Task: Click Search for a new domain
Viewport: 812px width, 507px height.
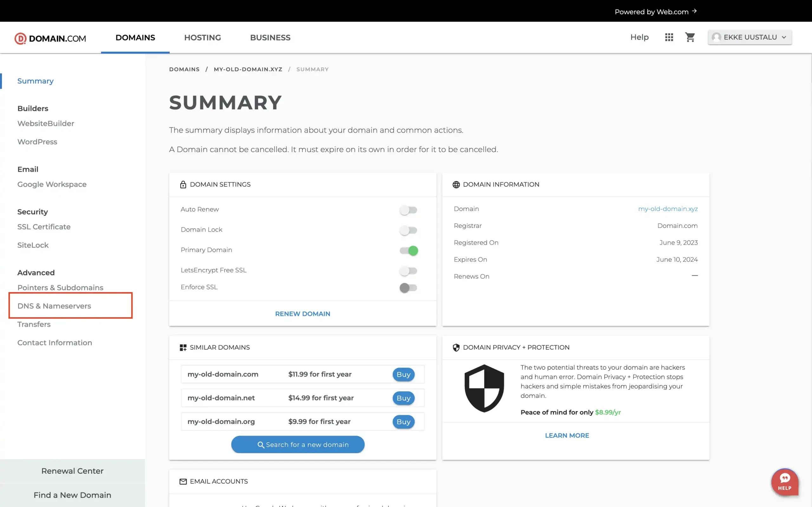Action: (x=298, y=444)
